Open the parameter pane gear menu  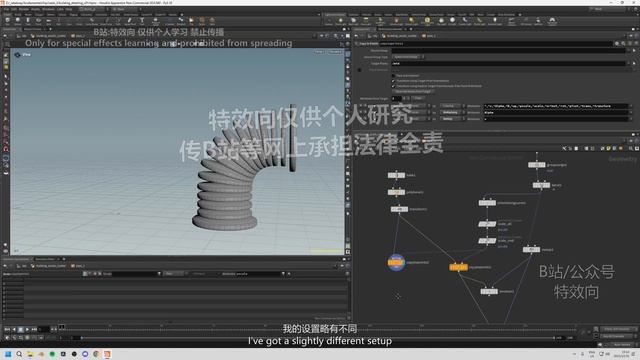pos(617,43)
